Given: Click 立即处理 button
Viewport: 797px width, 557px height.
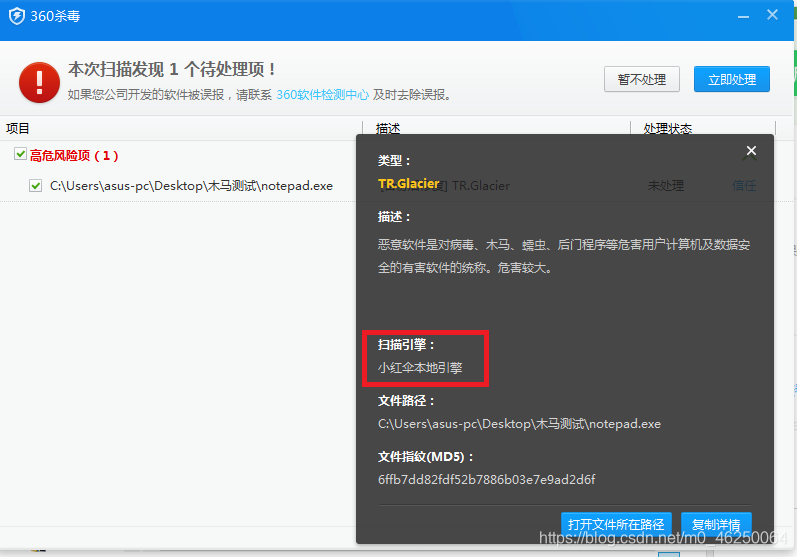Looking at the screenshot, I should coord(731,79).
